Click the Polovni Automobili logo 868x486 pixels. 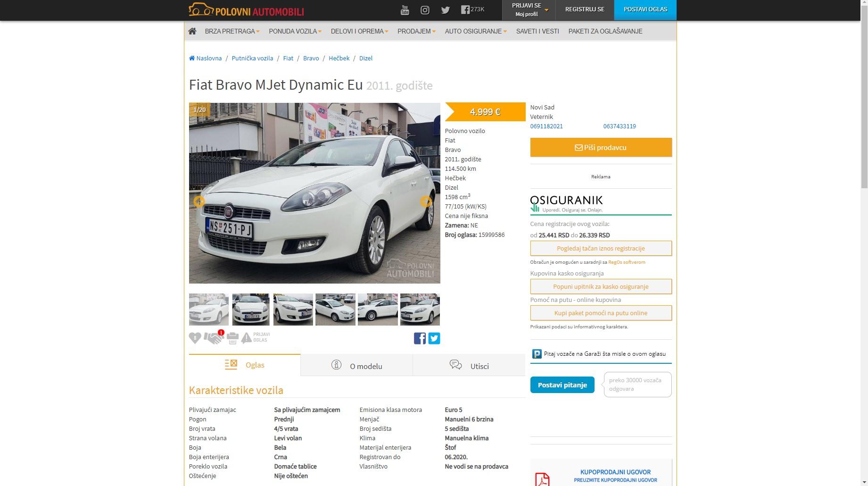click(246, 10)
